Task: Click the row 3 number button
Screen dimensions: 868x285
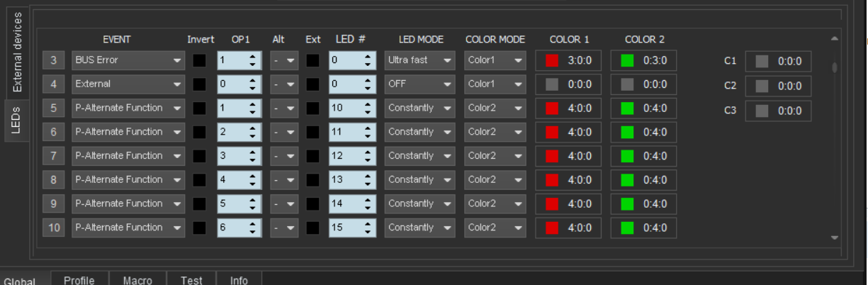Action: click(x=55, y=61)
